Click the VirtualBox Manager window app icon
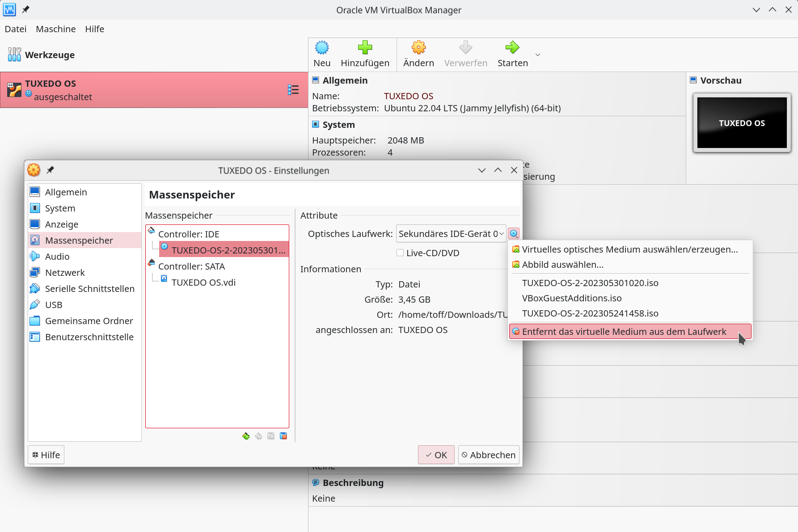 [x=9, y=9]
